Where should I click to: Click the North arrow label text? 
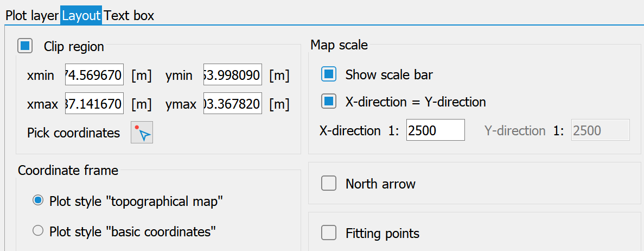pyautogui.click(x=380, y=184)
